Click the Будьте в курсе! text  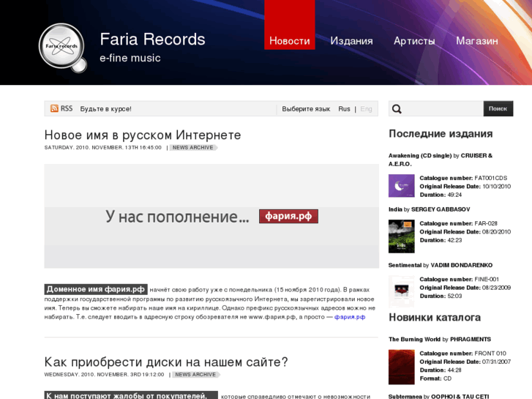pos(105,109)
